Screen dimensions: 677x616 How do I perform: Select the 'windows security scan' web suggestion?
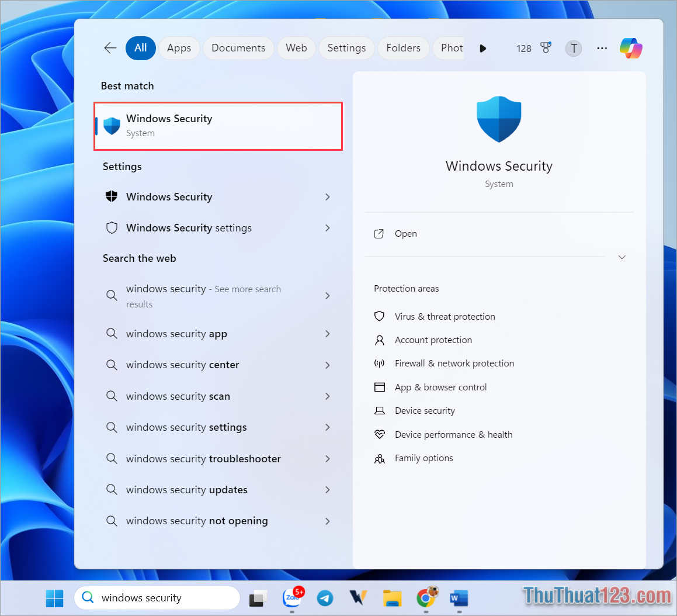click(x=218, y=396)
